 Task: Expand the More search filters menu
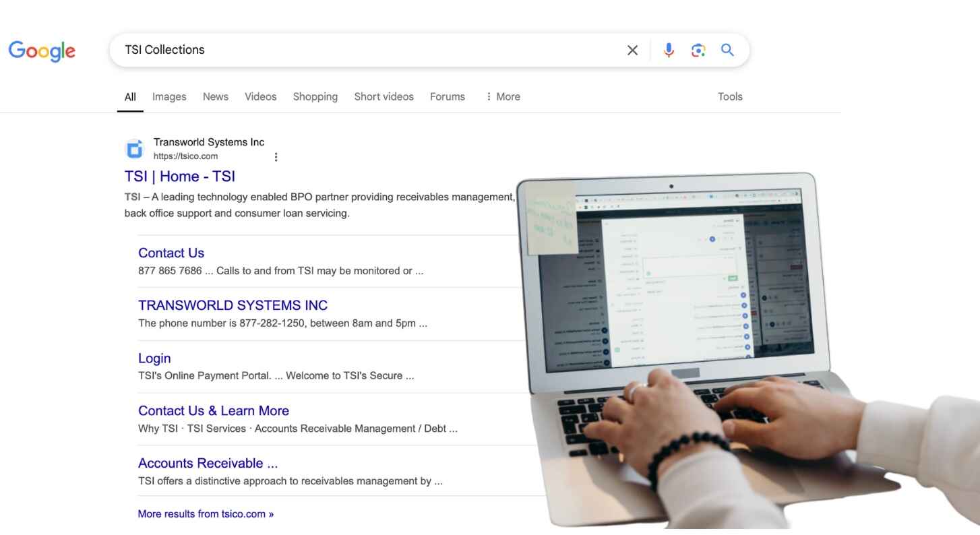coord(503,97)
